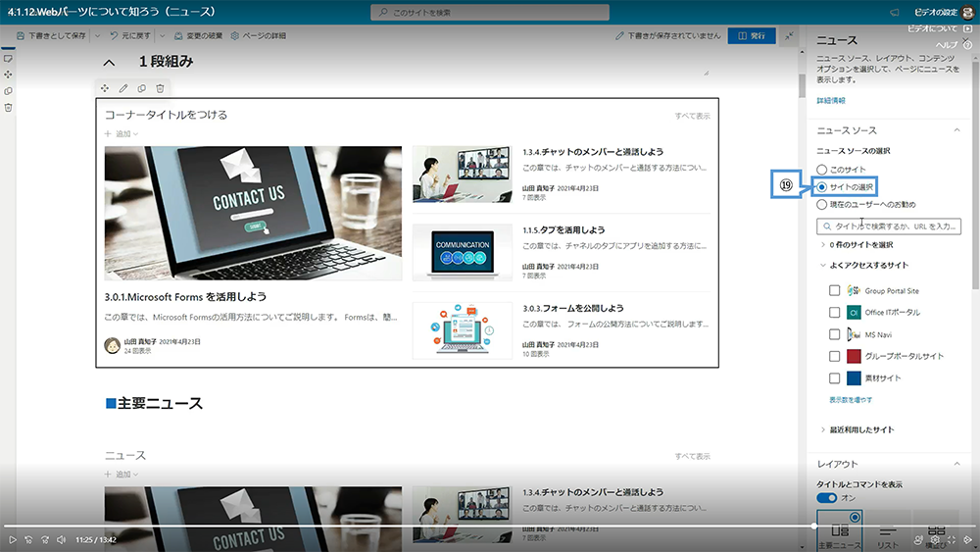This screenshot has height=552, width=980.
Task: Toggle タイトルとコマンドを表示 switch off
Action: click(x=826, y=498)
